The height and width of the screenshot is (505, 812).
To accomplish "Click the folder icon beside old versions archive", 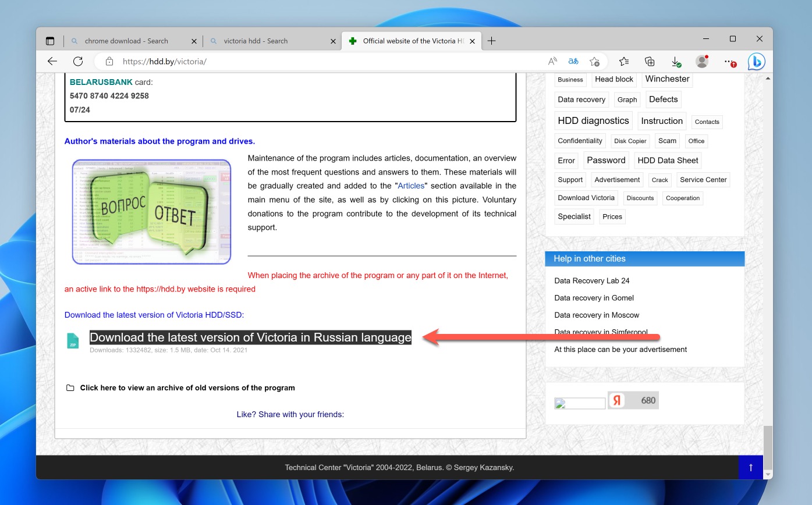I will 70,388.
